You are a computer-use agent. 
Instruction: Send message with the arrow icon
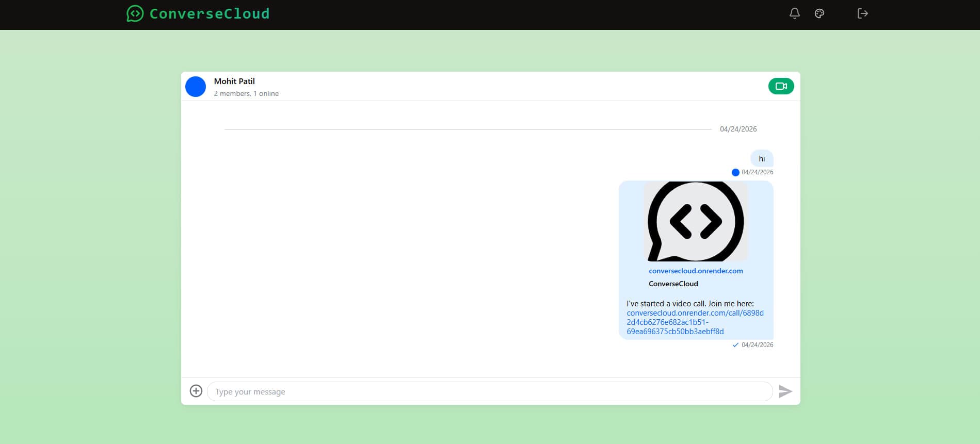click(785, 391)
